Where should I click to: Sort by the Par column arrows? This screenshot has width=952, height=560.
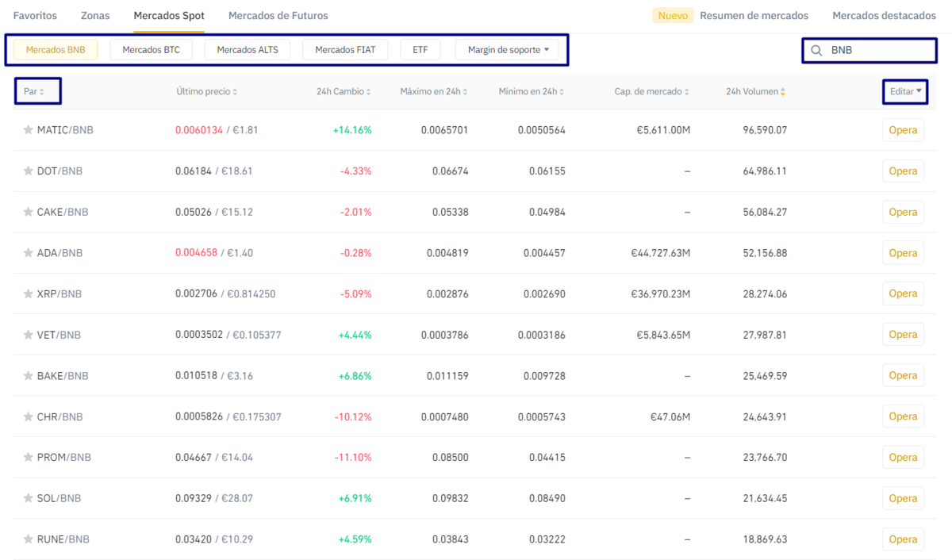42,92
